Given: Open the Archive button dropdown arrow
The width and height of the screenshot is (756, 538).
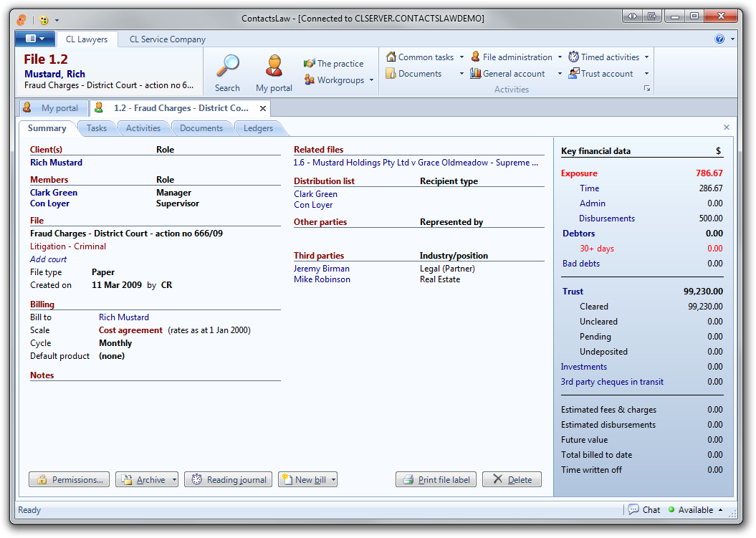Looking at the screenshot, I should (x=174, y=480).
